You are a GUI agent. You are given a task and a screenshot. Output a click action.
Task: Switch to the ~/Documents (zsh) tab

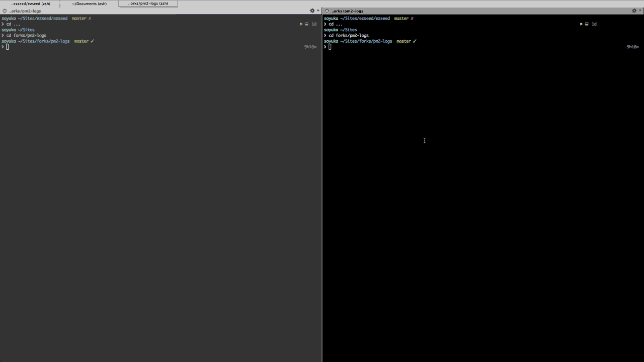[x=89, y=4]
